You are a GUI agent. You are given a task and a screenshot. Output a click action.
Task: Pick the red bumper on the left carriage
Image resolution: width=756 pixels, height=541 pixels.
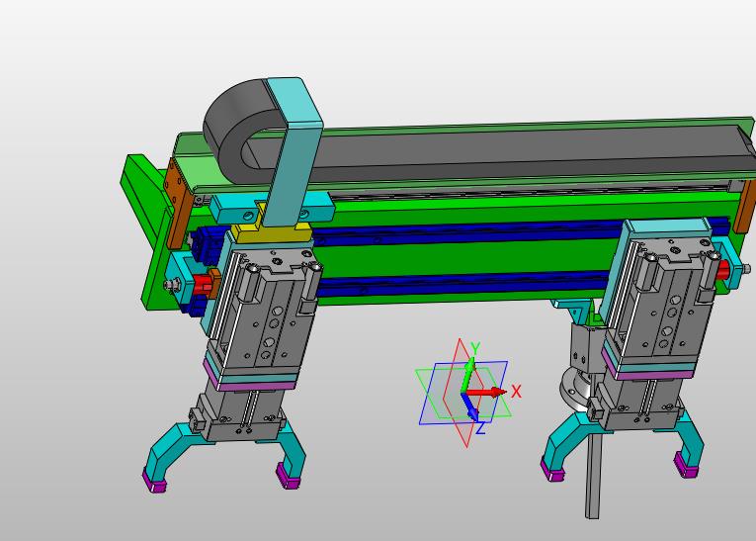pyautogui.click(x=203, y=284)
